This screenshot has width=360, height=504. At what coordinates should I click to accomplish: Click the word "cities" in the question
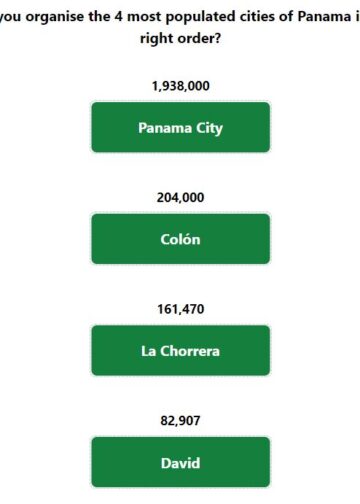[257, 16]
